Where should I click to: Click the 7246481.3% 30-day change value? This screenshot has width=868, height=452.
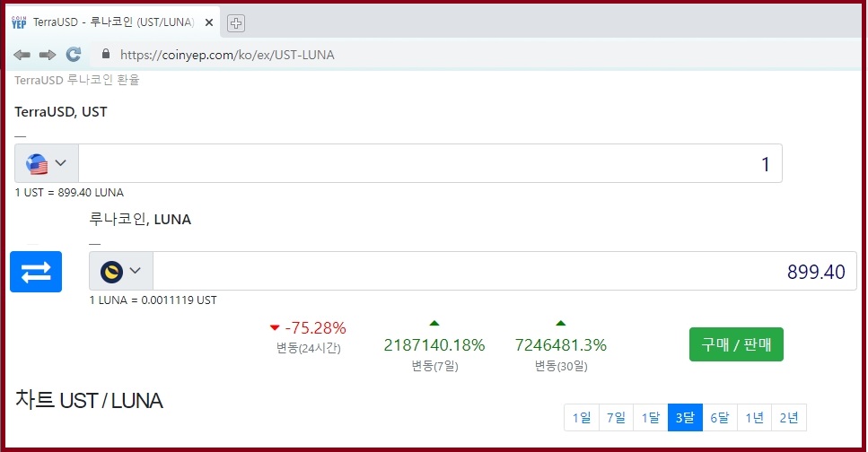561,345
